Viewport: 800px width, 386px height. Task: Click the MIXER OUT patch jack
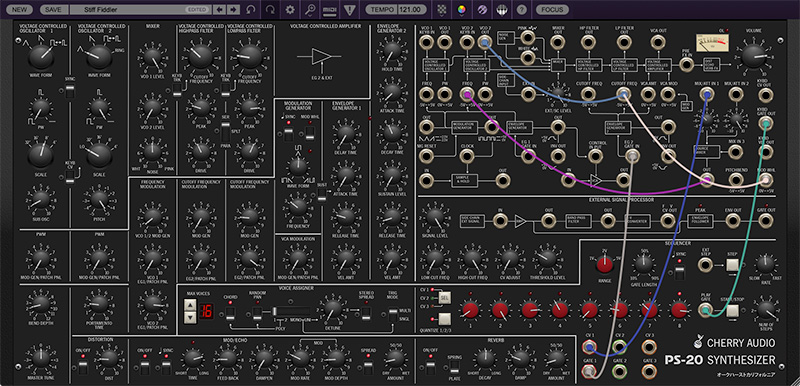559,42
